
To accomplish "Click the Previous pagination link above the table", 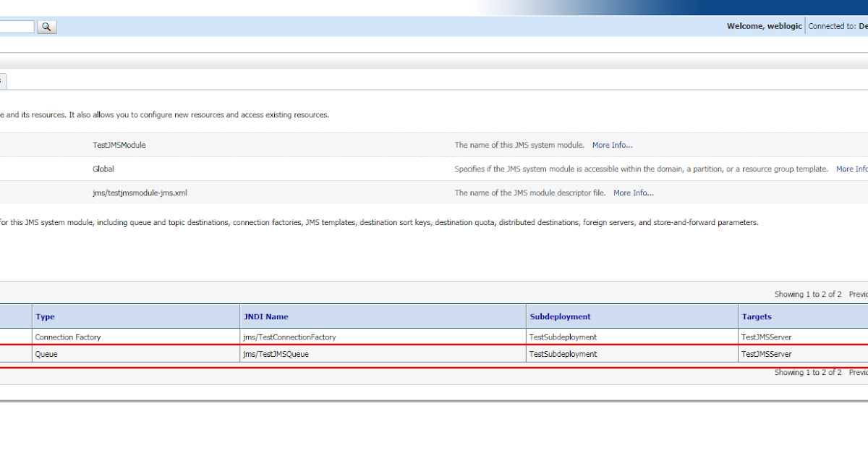I will coord(857,294).
